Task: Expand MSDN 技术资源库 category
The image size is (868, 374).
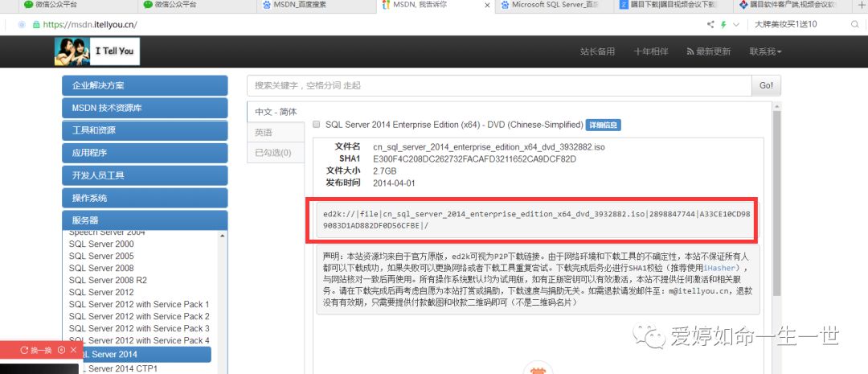Action: point(145,108)
